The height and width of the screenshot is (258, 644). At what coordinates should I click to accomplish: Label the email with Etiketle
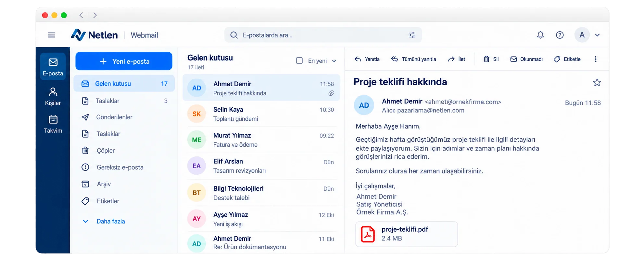tap(567, 59)
